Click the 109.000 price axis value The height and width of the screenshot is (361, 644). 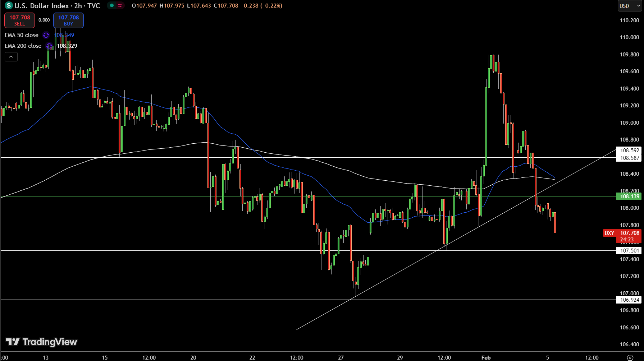[x=630, y=123]
